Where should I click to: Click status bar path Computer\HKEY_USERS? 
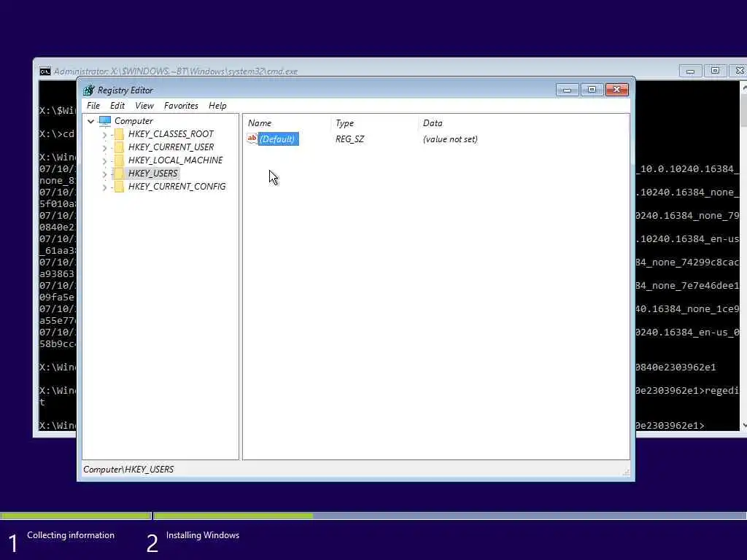[x=128, y=470]
